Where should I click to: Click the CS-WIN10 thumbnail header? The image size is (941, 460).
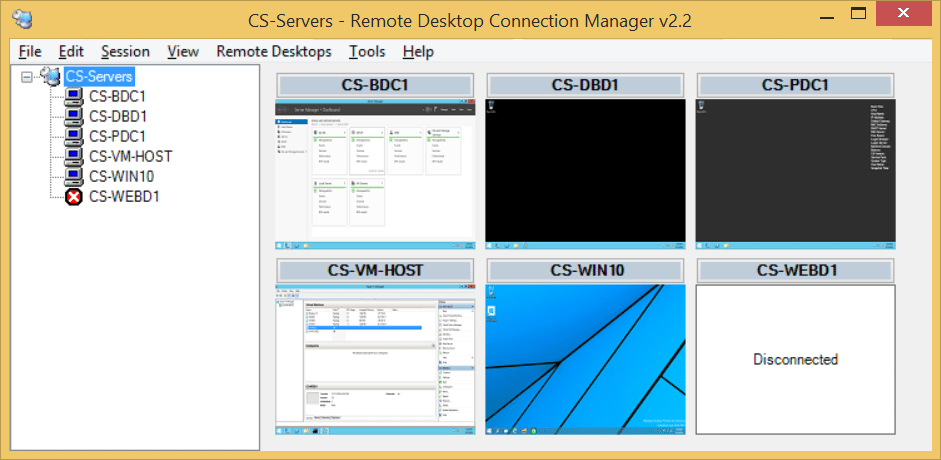coord(585,270)
